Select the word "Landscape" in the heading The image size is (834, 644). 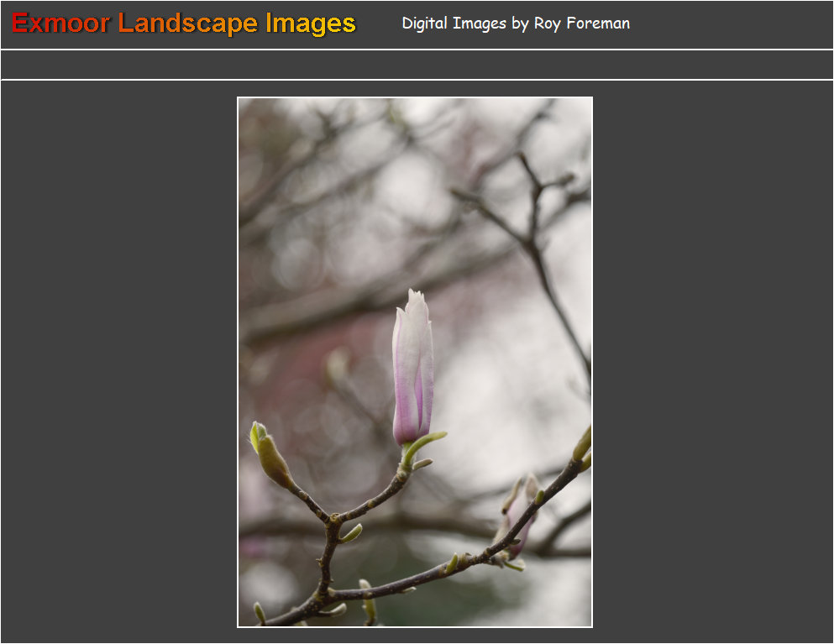click(x=188, y=24)
